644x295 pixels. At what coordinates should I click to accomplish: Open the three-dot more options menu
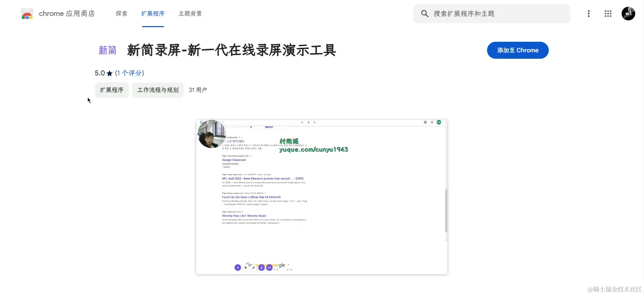coord(589,14)
